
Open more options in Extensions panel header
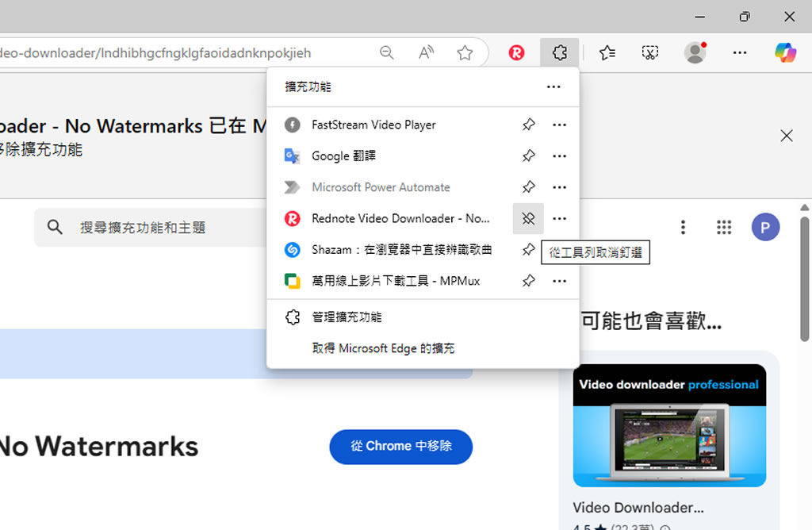point(553,86)
